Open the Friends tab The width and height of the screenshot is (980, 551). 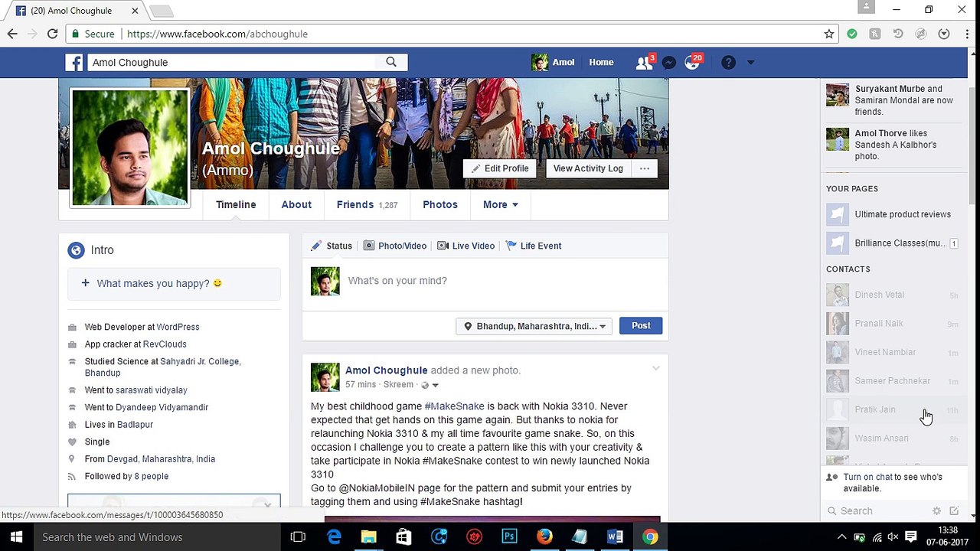click(367, 204)
